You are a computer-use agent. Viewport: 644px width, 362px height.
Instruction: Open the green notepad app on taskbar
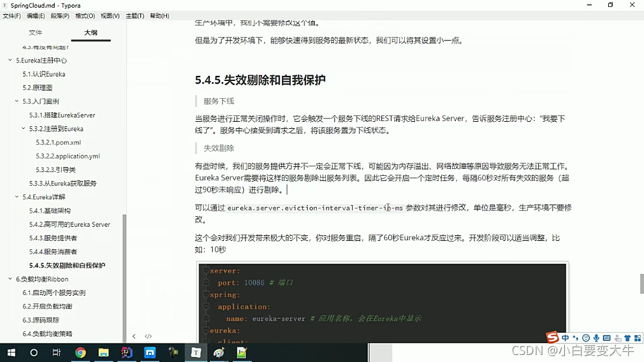[x=242, y=352]
